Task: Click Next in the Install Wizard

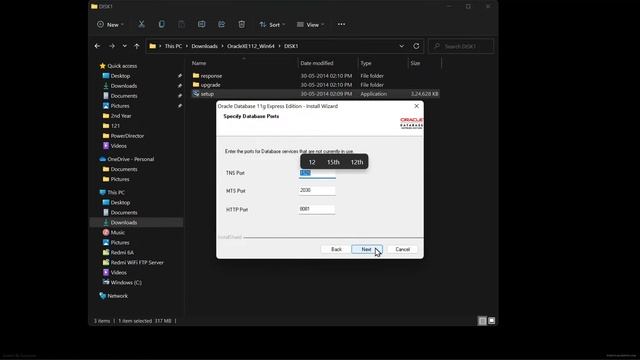Action: (x=367, y=249)
